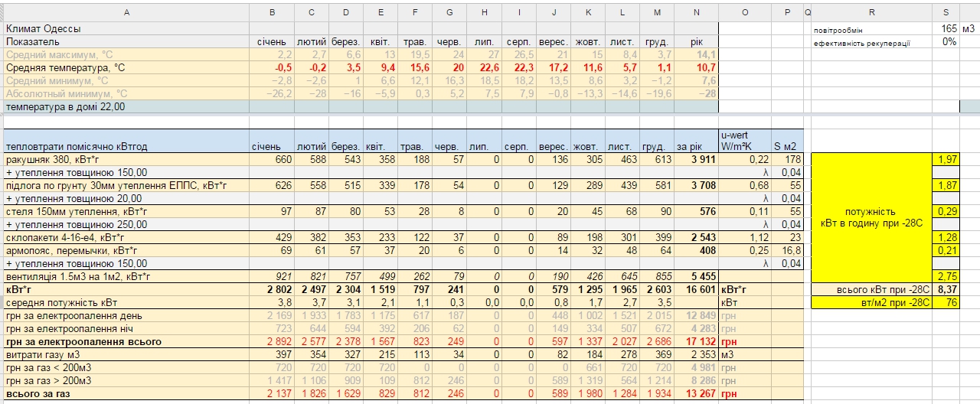
Task: Click the 'армопояс, перемычки, кВт*г' label
Action: click(127, 250)
